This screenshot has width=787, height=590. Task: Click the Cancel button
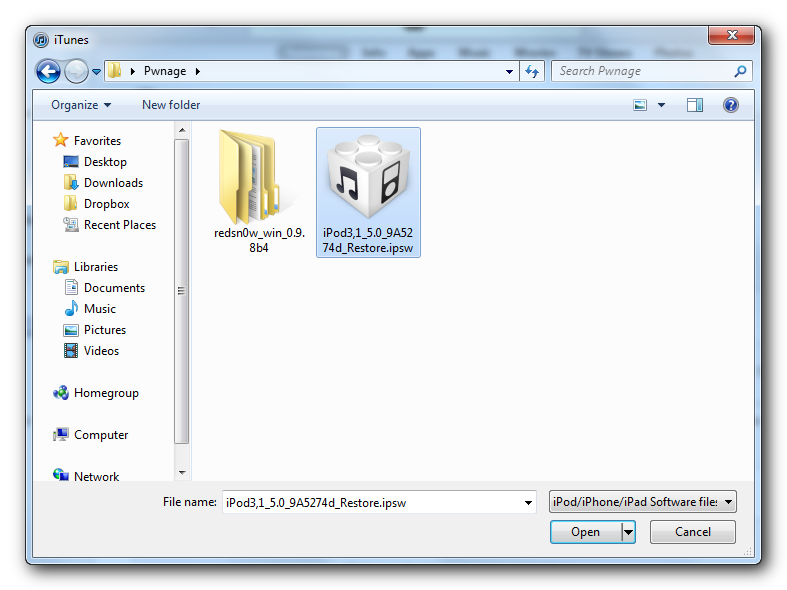[x=693, y=532]
